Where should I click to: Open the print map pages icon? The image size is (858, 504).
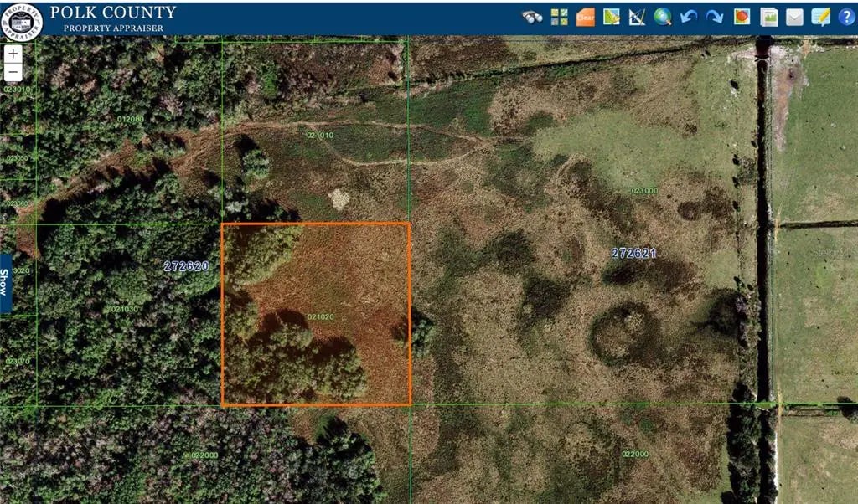[768, 17]
